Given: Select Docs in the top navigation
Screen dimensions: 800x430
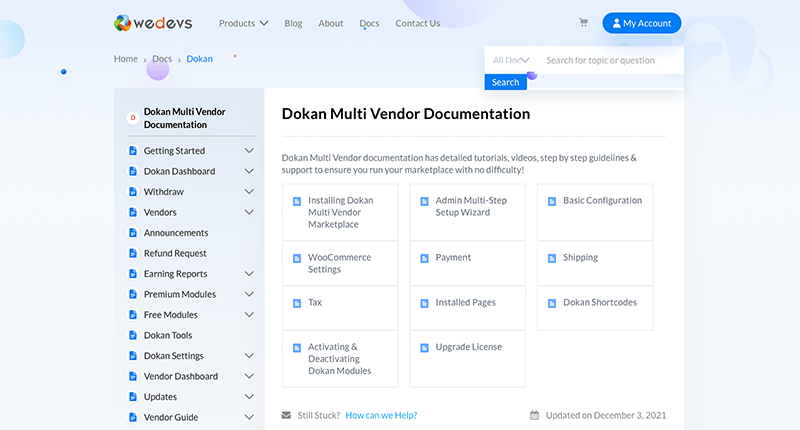Looking at the screenshot, I should tap(369, 23).
